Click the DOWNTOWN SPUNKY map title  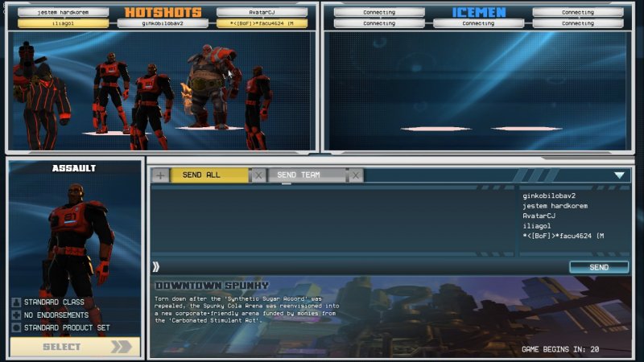tap(212, 286)
